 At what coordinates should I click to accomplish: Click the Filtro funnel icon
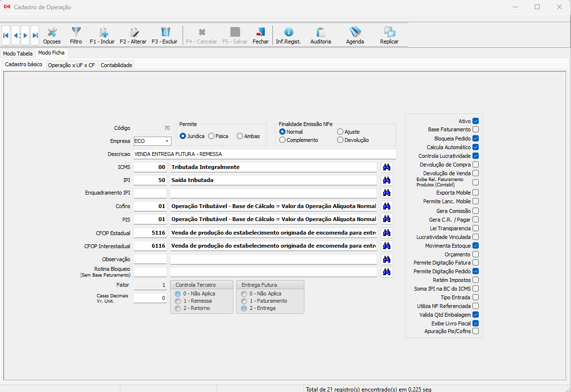click(x=76, y=35)
